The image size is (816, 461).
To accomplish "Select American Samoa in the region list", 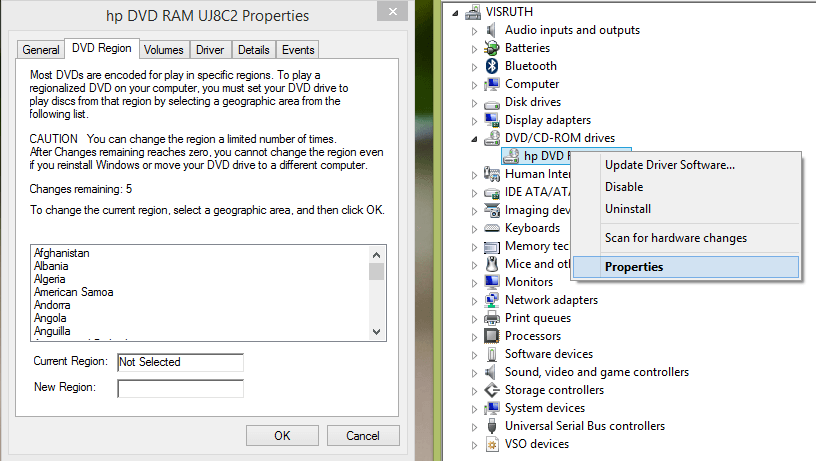I will [73, 292].
